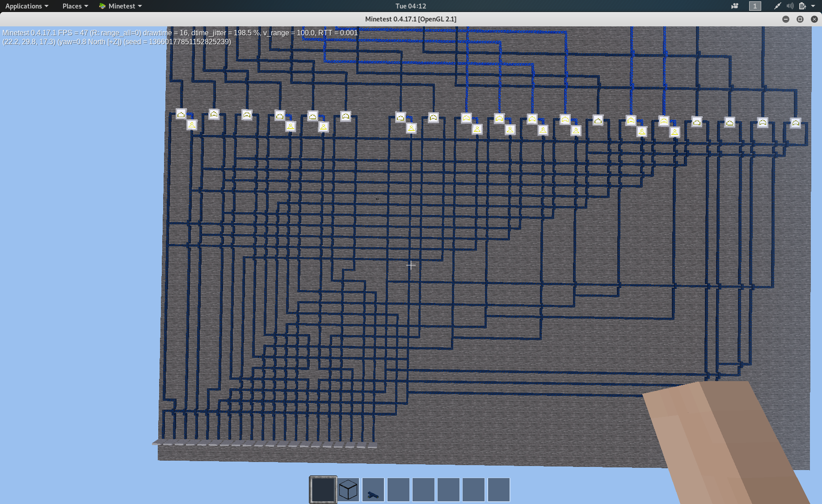Open the volume speaker indicator
Image resolution: width=822 pixels, height=504 pixels.
(x=790, y=6)
